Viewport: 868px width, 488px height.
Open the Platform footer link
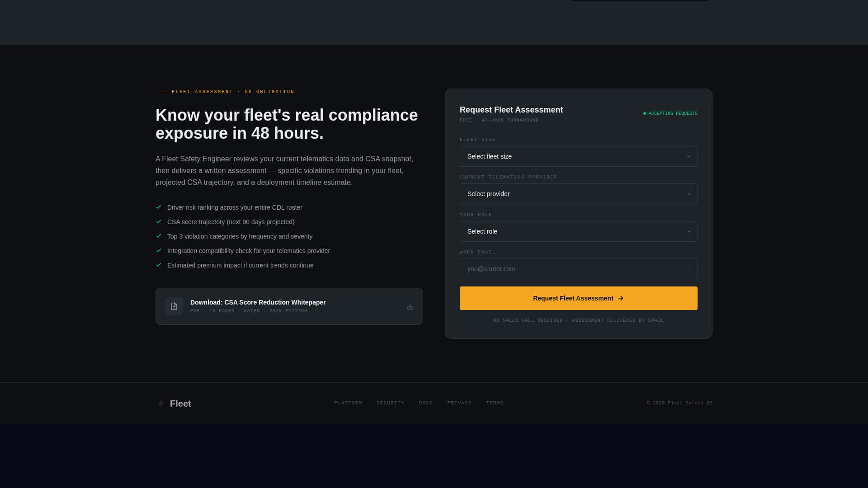(x=348, y=403)
